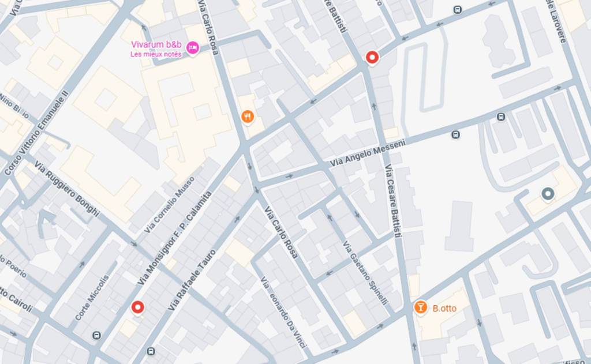The height and width of the screenshot is (364, 591).
Task: Click the B.otto place name label
Action: pyautogui.click(x=444, y=308)
